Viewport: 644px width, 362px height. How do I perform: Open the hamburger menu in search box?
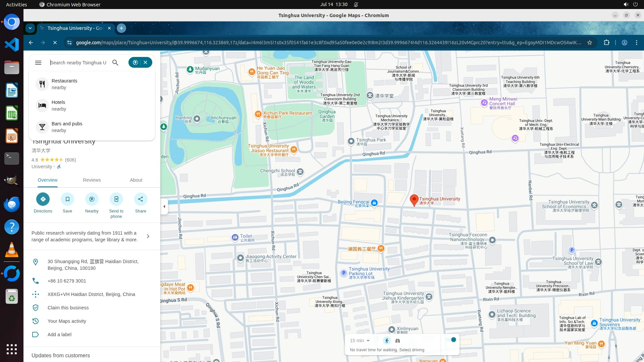click(38, 63)
